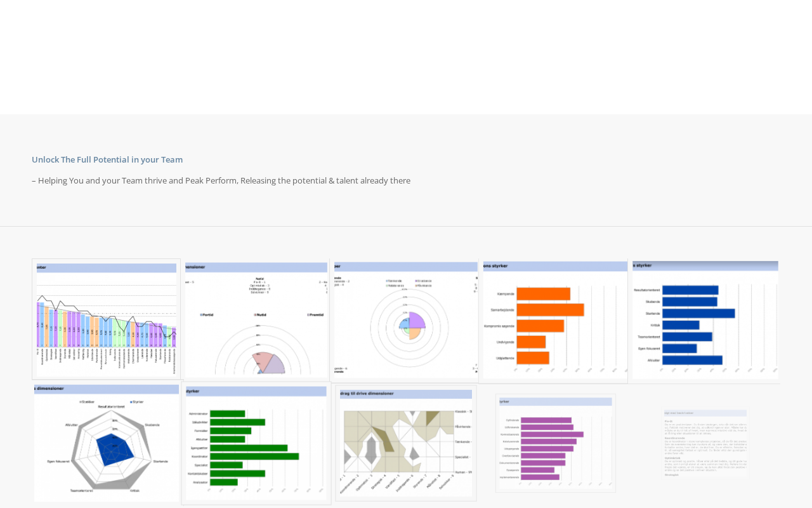
Task: Open the blue horizontal bar chart thumbnail
Action: click(x=705, y=319)
